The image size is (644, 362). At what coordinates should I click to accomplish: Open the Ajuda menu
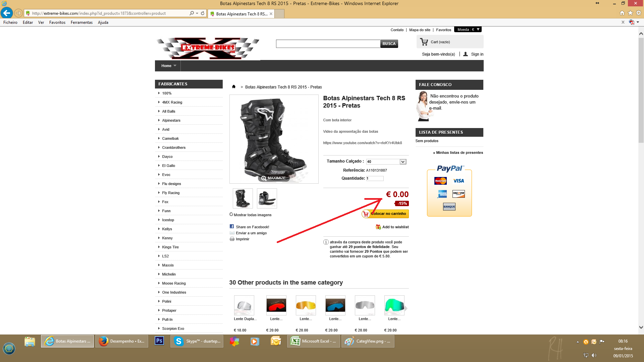(x=103, y=22)
